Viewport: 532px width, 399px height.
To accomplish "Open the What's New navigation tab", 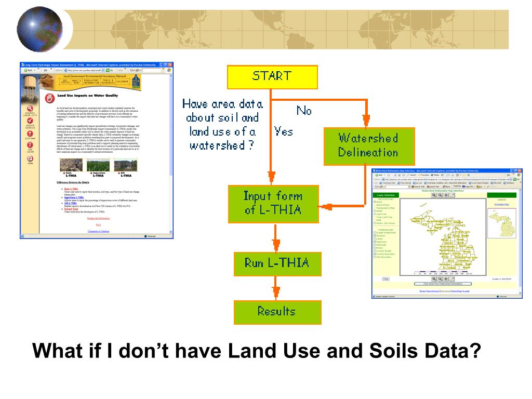I will (77, 82).
